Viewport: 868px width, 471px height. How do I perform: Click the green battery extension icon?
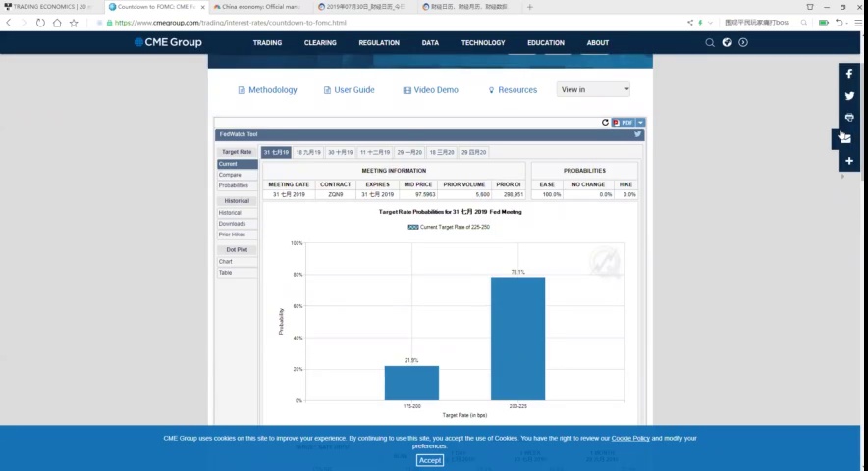pos(824,23)
